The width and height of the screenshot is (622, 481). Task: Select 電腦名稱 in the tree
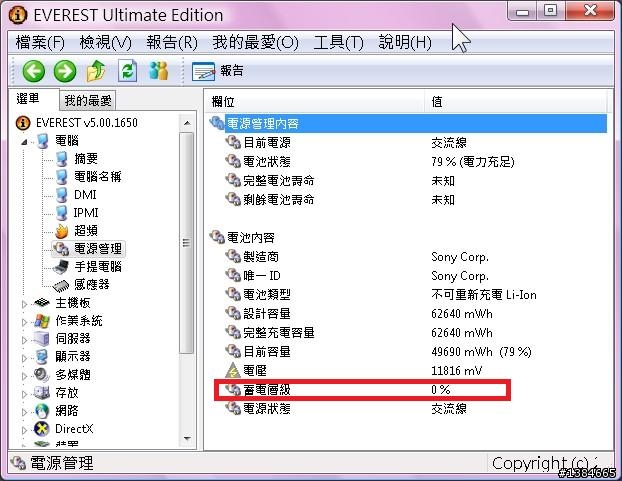click(x=98, y=176)
